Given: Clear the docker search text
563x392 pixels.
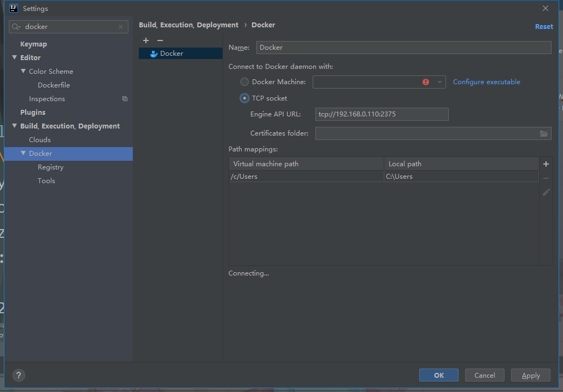Looking at the screenshot, I should coord(121,27).
